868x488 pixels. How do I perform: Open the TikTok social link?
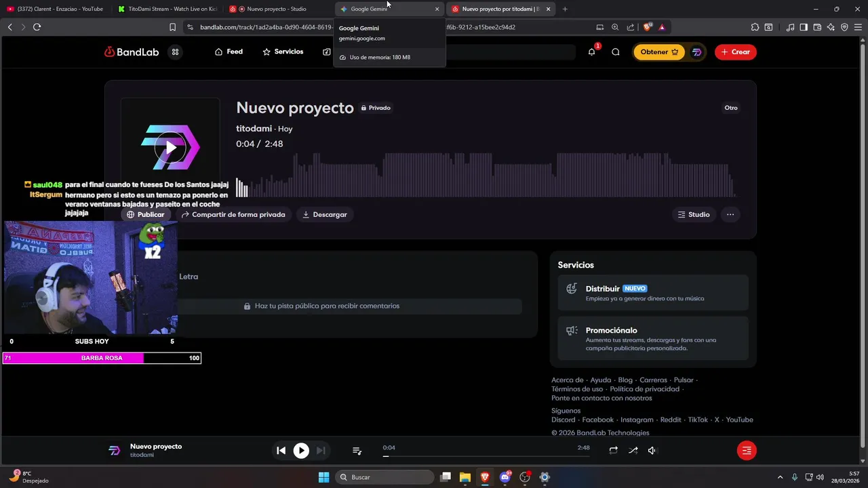[x=698, y=420]
